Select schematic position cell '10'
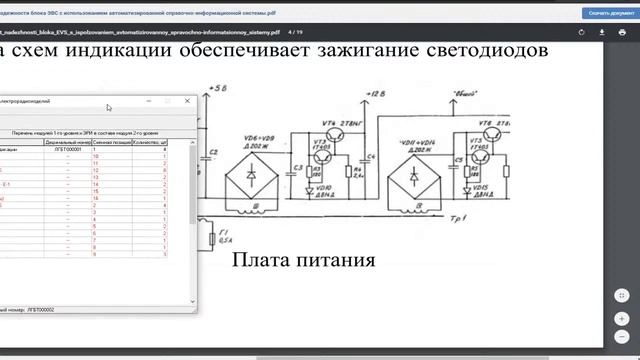This screenshot has width=640, height=360. [x=112, y=156]
